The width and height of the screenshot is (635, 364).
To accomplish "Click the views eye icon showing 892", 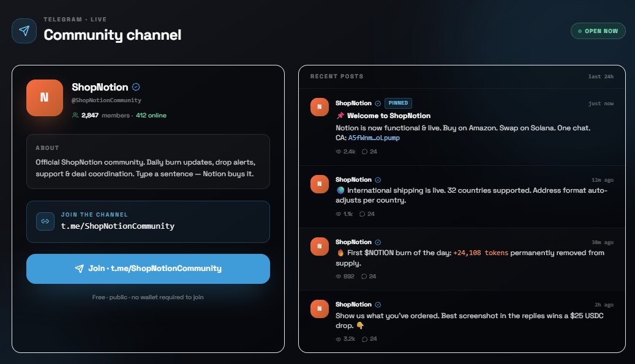I will tap(339, 277).
